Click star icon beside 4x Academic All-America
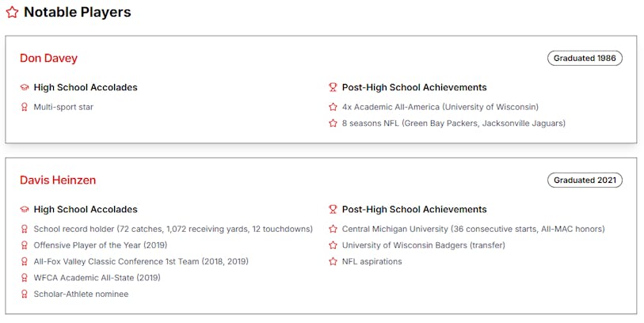 [333, 107]
